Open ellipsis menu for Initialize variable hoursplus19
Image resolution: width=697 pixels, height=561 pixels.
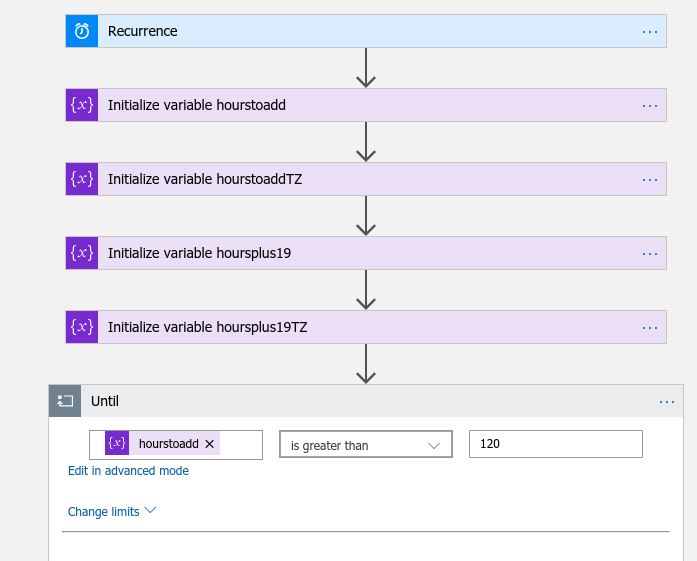(x=650, y=253)
